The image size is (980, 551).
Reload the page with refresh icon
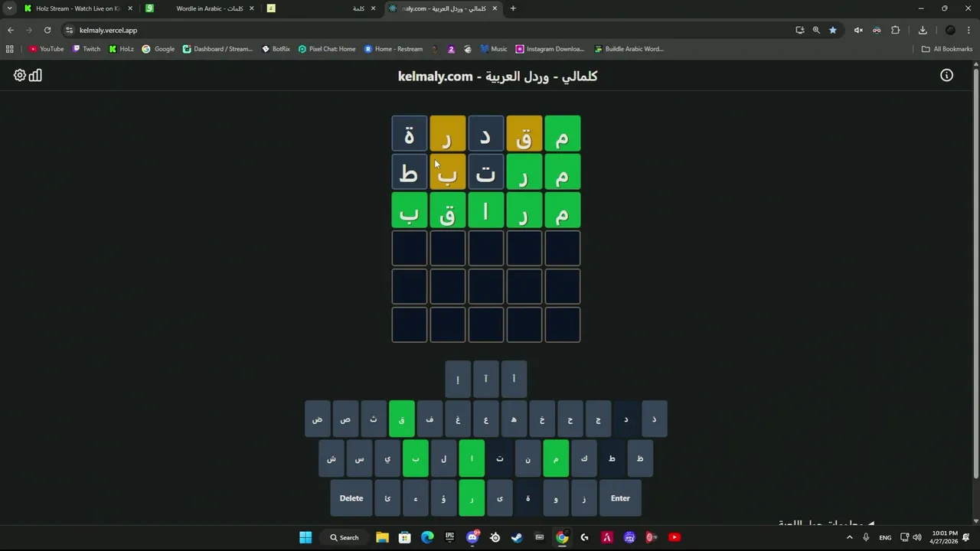tap(47, 30)
